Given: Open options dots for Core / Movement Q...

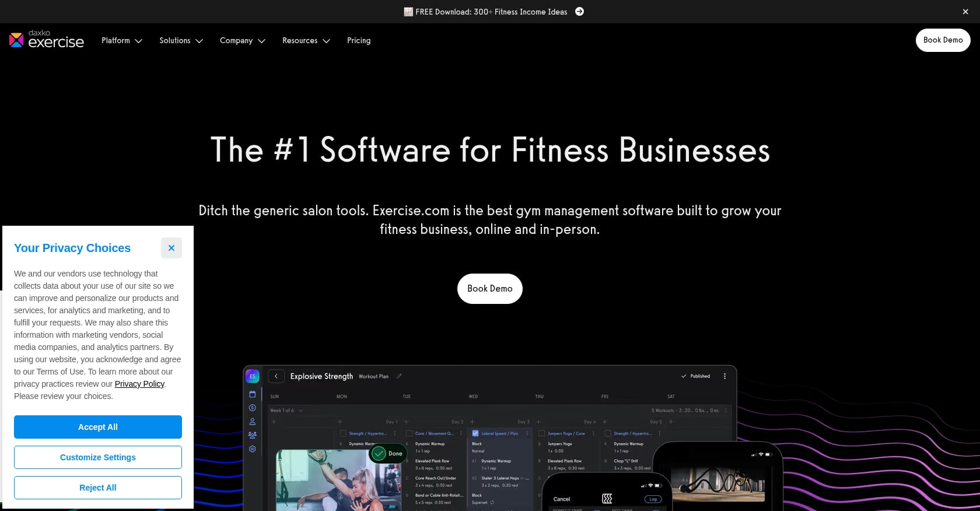Looking at the screenshot, I should point(461,433).
